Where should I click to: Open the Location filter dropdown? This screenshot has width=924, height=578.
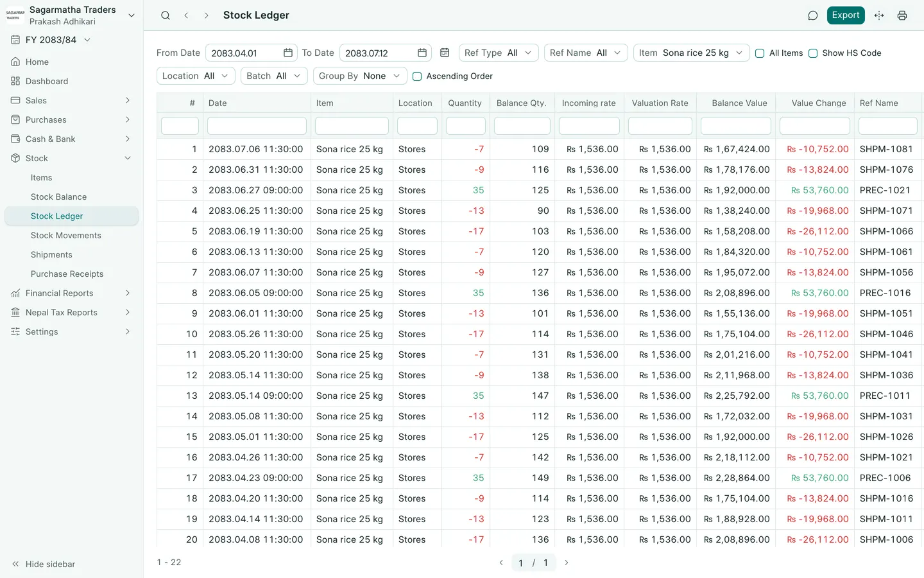[x=196, y=76]
